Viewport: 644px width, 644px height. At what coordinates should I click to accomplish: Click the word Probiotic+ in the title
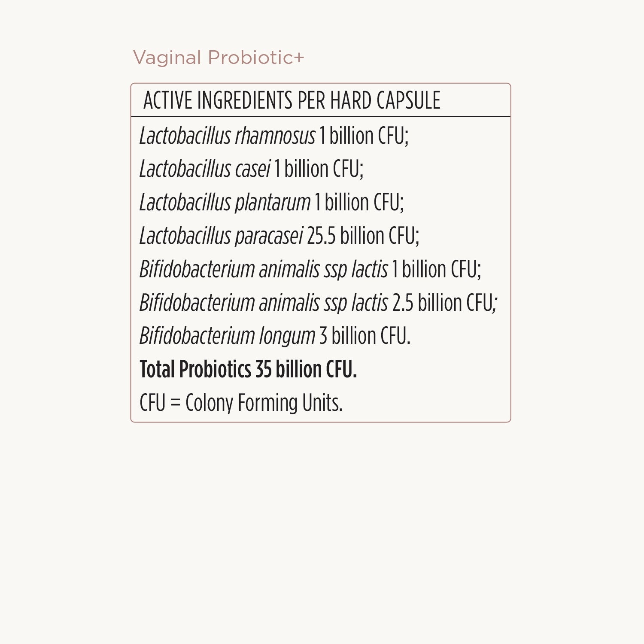pyautogui.click(x=256, y=58)
